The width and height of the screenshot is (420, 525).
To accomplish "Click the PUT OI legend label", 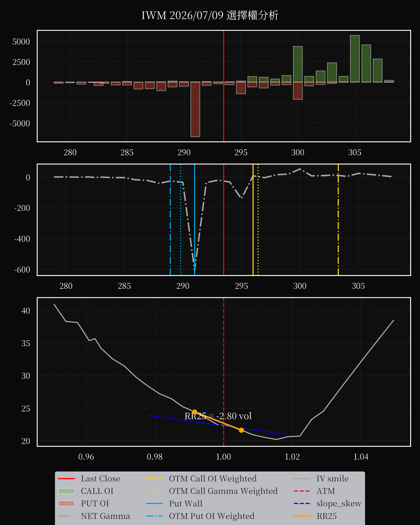I will (x=95, y=504).
